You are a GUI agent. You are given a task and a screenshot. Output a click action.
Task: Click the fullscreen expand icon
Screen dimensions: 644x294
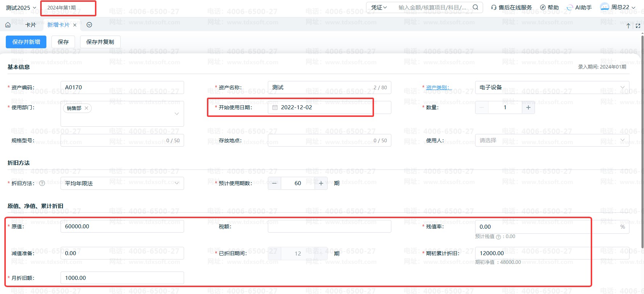(638, 26)
